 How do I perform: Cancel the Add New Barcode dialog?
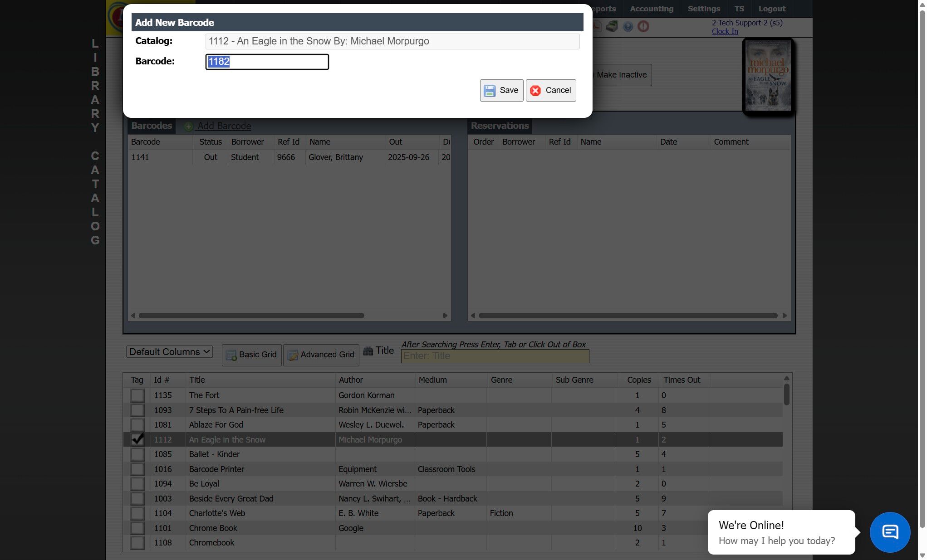point(551,90)
